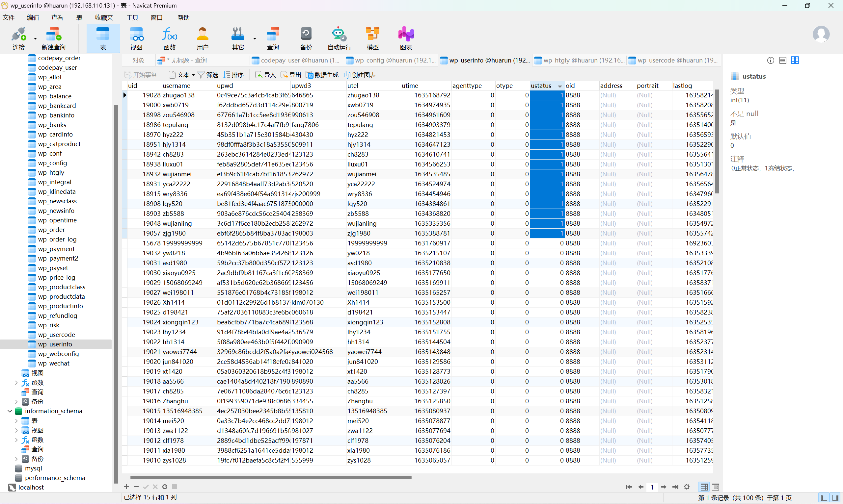
Task: Open the Charts (图表) toolbar icon
Action: point(406,38)
